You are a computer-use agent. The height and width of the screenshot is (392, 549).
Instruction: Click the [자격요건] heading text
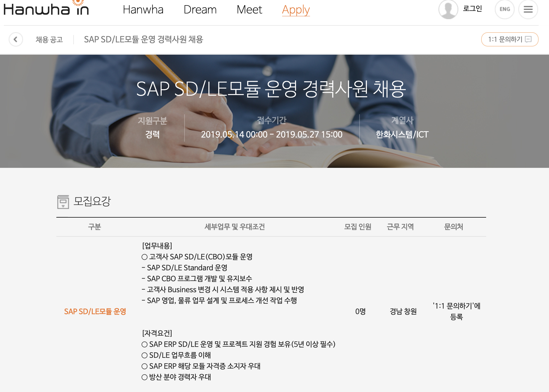[157, 333]
